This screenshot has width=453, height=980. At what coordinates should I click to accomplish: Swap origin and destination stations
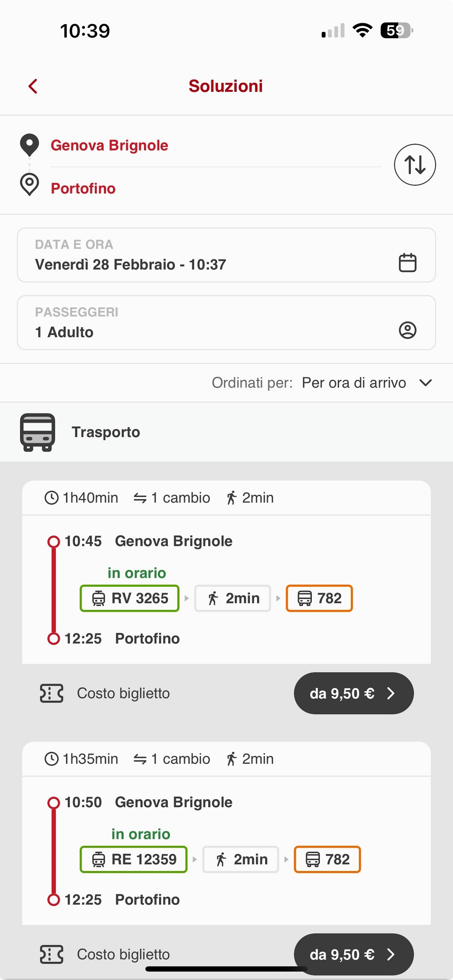click(x=415, y=165)
